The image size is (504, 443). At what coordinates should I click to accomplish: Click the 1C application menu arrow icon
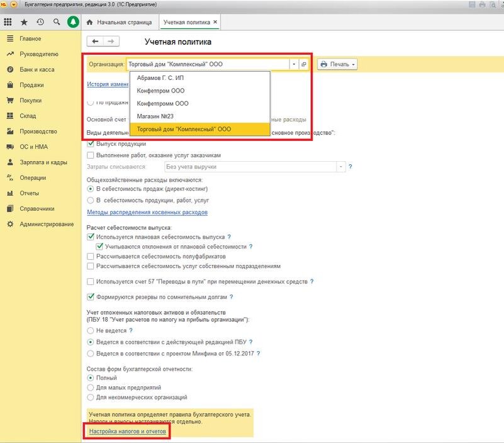[14, 4]
